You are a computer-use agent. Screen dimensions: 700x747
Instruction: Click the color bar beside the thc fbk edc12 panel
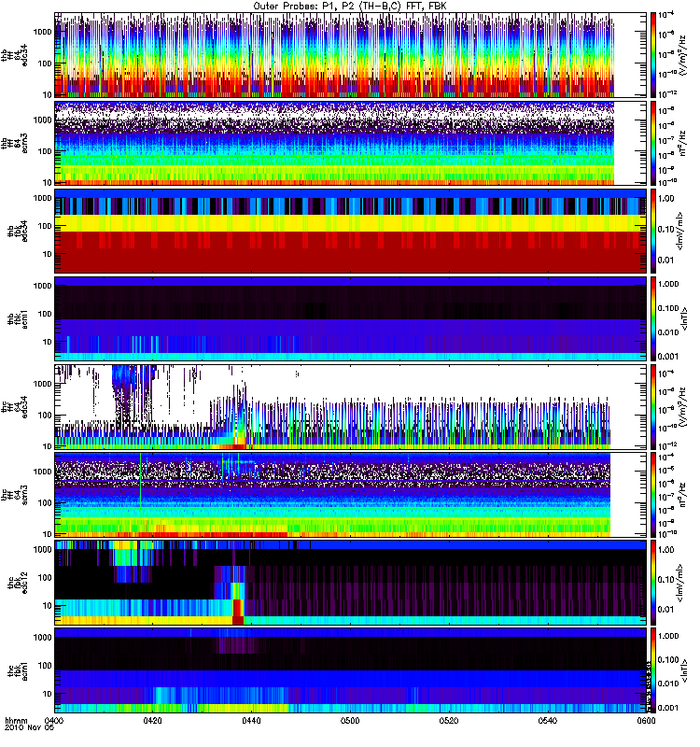coord(653,583)
